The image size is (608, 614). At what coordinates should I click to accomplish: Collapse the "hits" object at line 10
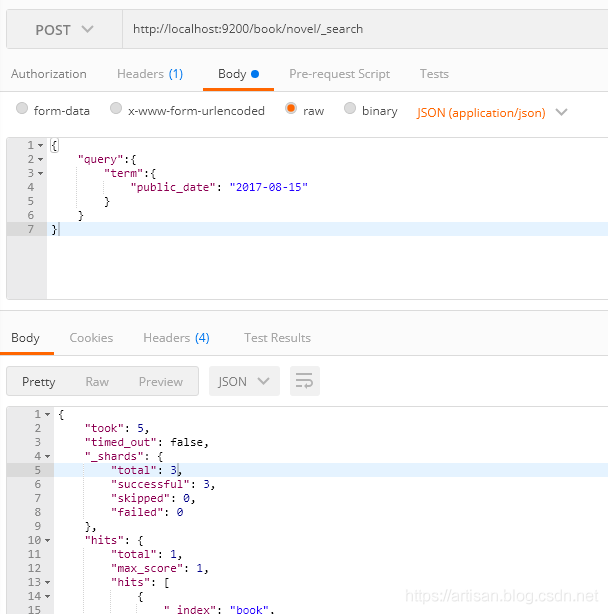(x=47, y=540)
